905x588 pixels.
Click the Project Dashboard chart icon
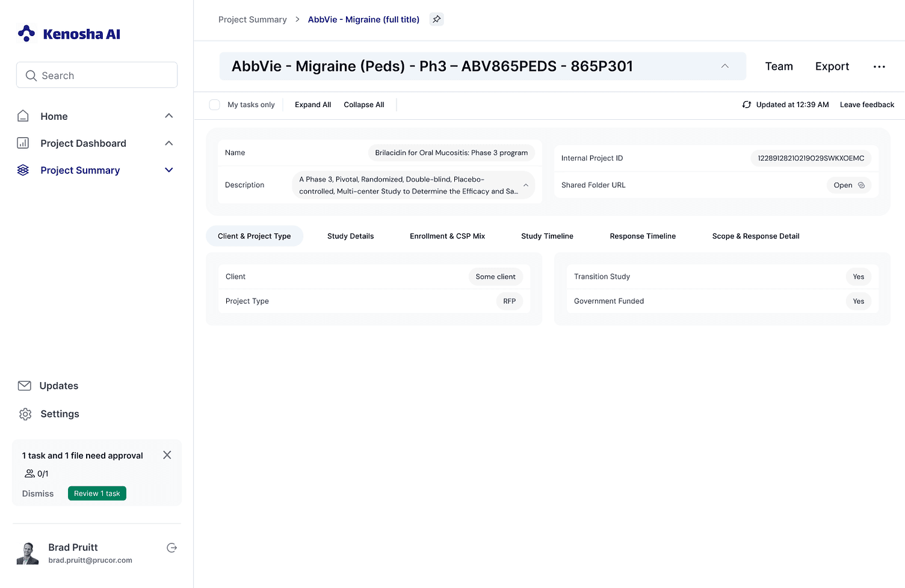click(23, 143)
